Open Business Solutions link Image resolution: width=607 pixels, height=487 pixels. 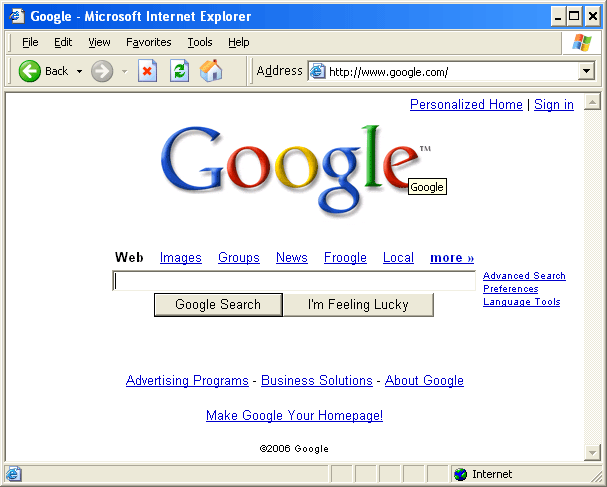317,381
